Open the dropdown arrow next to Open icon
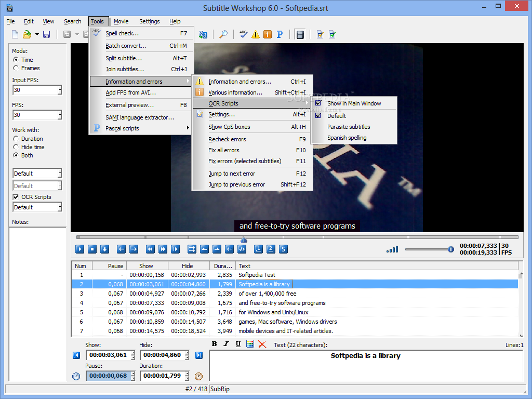 point(37,34)
